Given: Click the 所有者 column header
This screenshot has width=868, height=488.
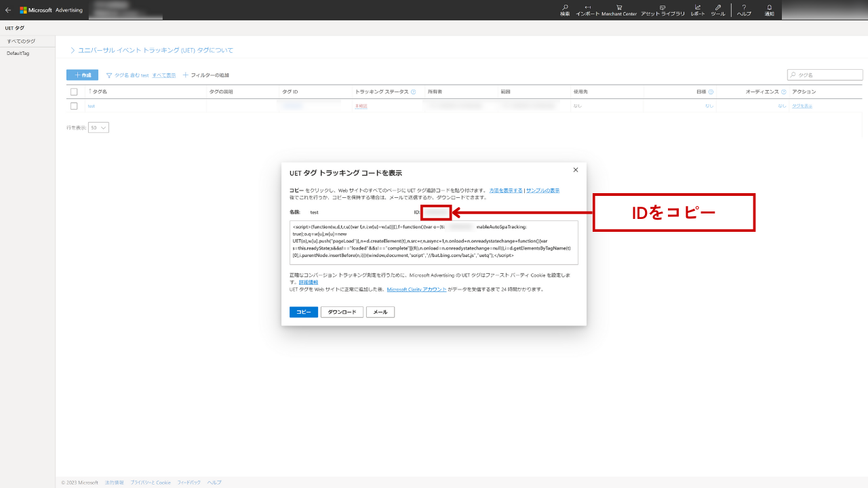Looking at the screenshot, I should (435, 91).
